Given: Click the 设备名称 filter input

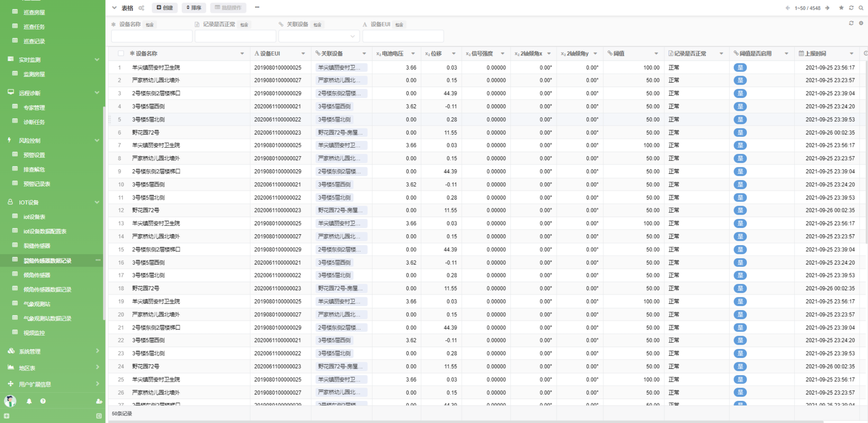Looking at the screenshot, I should pyautogui.click(x=152, y=36).
